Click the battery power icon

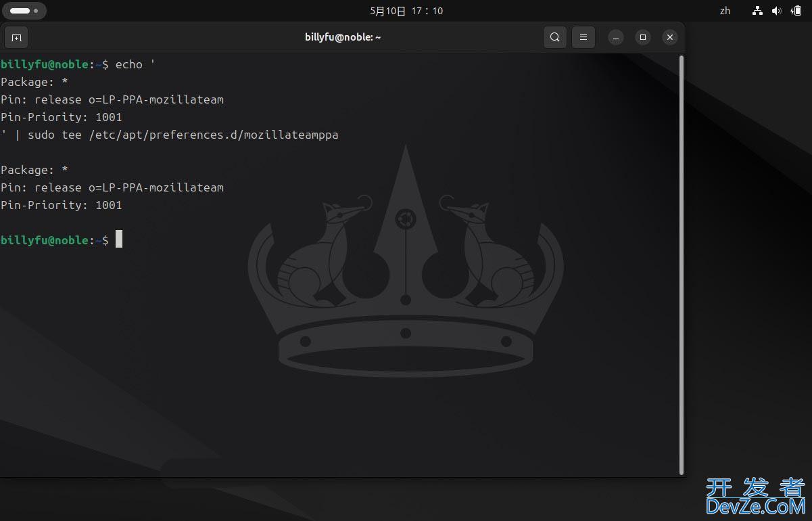tap(795, 11)
